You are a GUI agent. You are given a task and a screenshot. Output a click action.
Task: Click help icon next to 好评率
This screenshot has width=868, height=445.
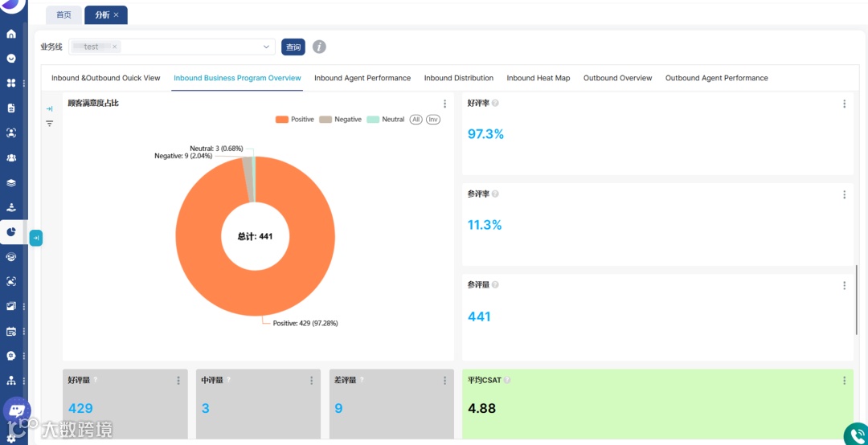[x=495, y=104]
